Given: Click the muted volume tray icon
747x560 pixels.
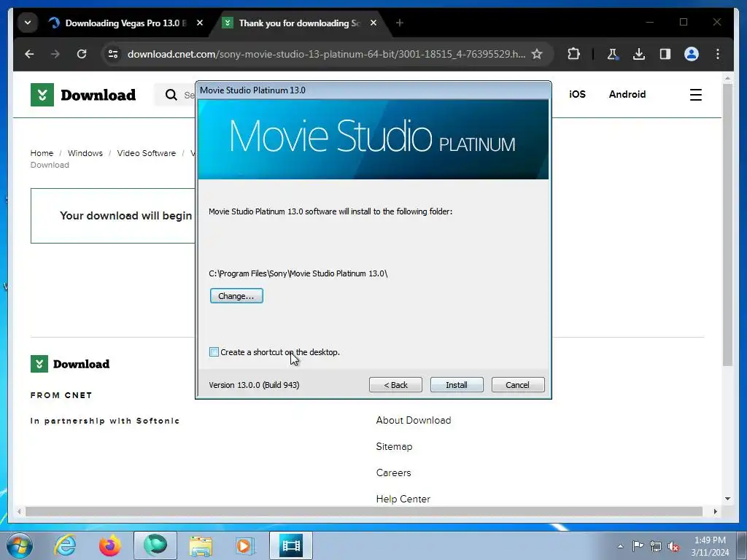Looking at the screenshot, I should pos(673,546).
